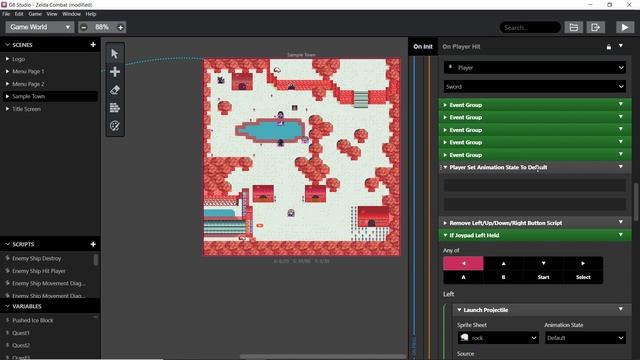Select the arrow Select tool
This screenshot has width=640, height=360.
coord(115,53)
